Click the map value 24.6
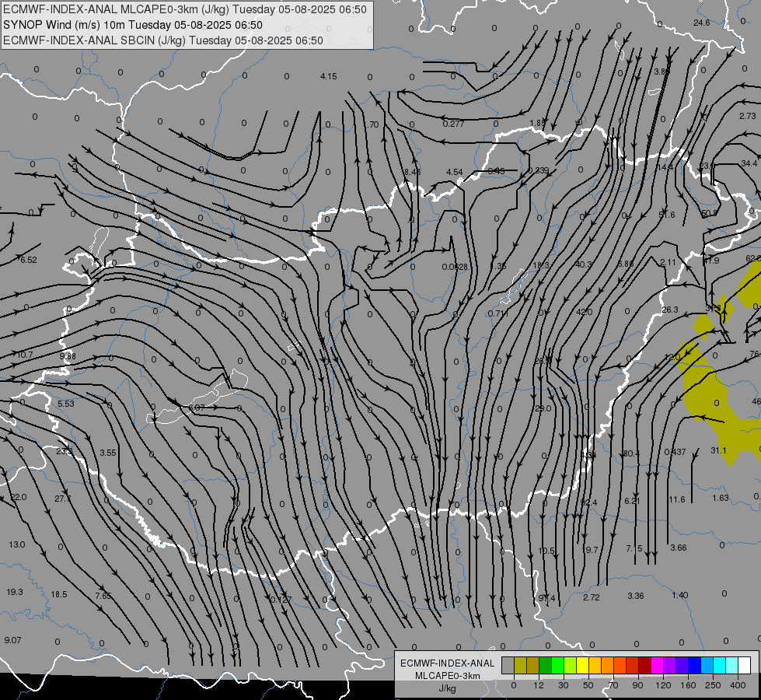This screenshot has height=700, width=761. (701, 23)
